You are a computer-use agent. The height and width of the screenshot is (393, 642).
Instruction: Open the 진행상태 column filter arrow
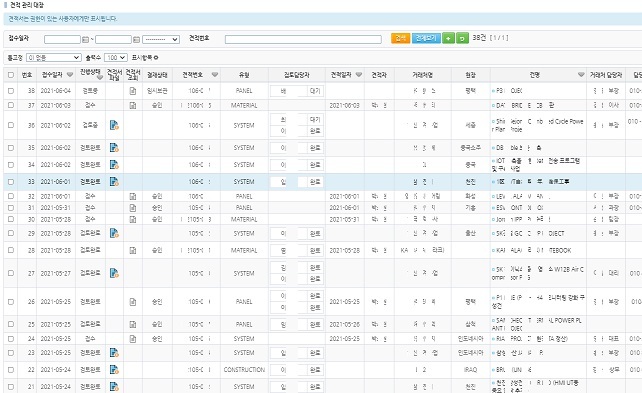pos(99,78)
